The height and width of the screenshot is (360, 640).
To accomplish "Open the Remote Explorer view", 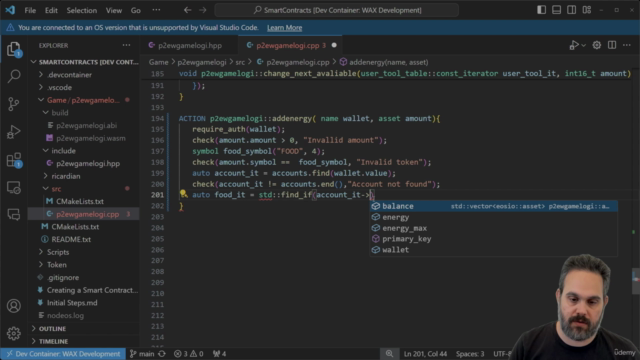I will tap(14, 187).
